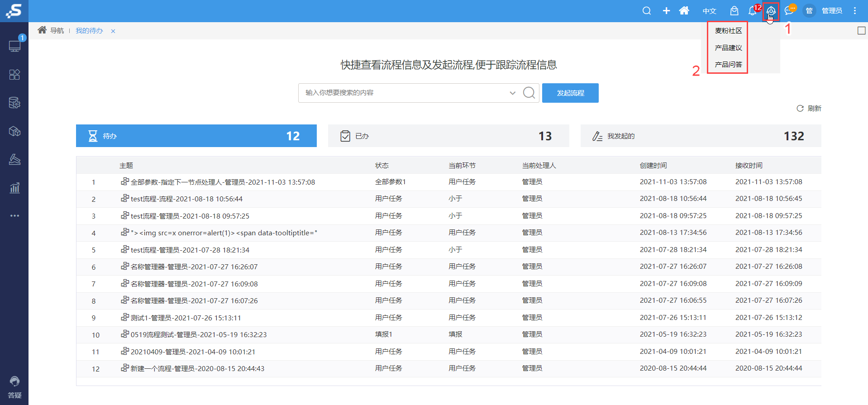
Task: Open the img src=x onerror task
Action: coord(224,233)
